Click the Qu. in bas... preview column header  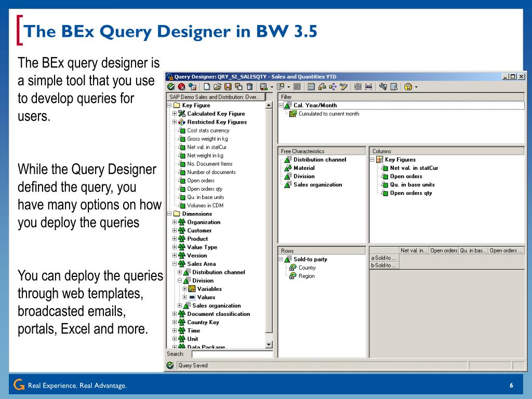(x=473, y=251)
